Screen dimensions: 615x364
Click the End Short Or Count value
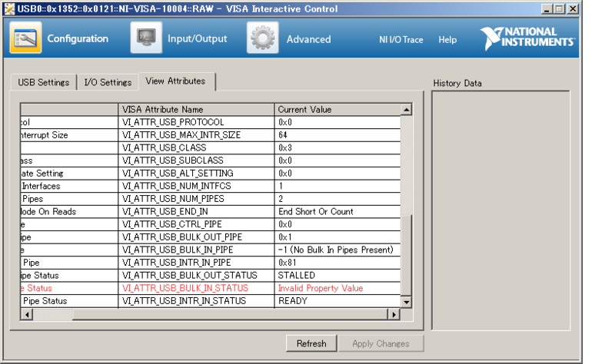tap(316, 212)
